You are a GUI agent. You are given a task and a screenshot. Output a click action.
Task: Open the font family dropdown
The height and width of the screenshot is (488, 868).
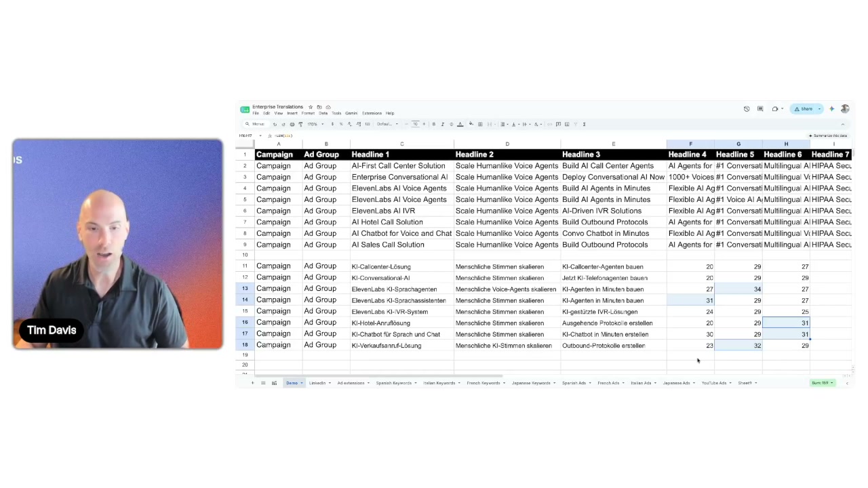click(388, 124)
